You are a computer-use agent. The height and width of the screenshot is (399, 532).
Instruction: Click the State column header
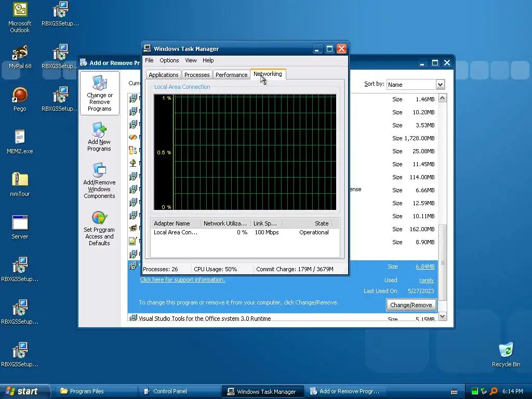click(x=307, y=223)
